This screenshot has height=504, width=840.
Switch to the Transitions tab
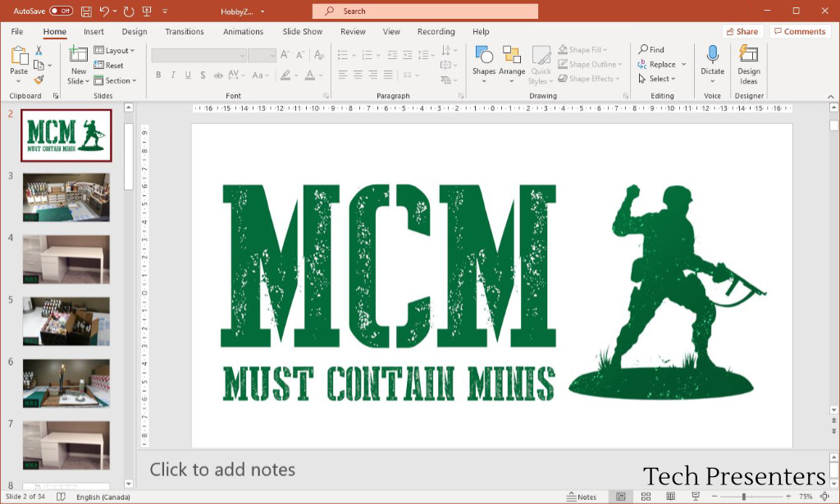(x=185, y=32)
